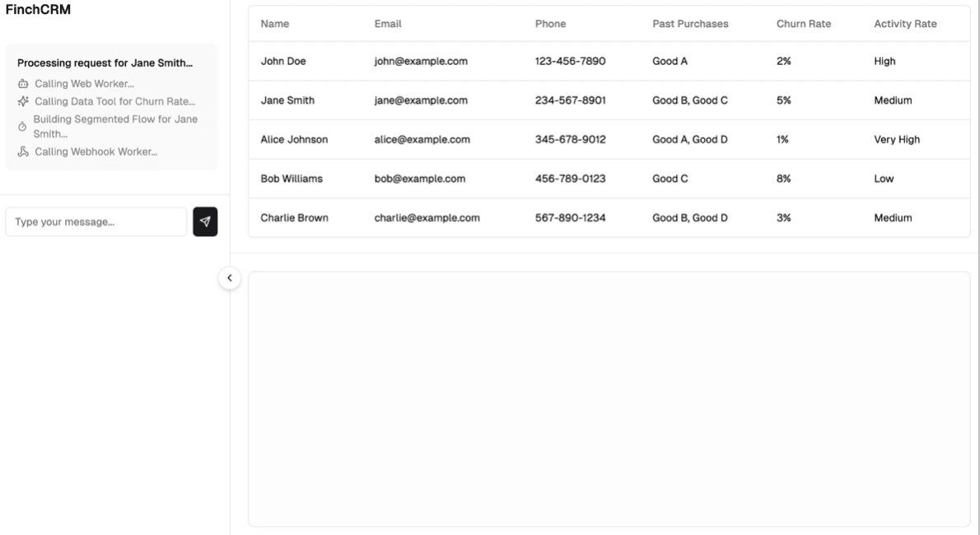Click the robot icon beside Calling Web Worker
980x535 pixels.
(x=23, y=84)
